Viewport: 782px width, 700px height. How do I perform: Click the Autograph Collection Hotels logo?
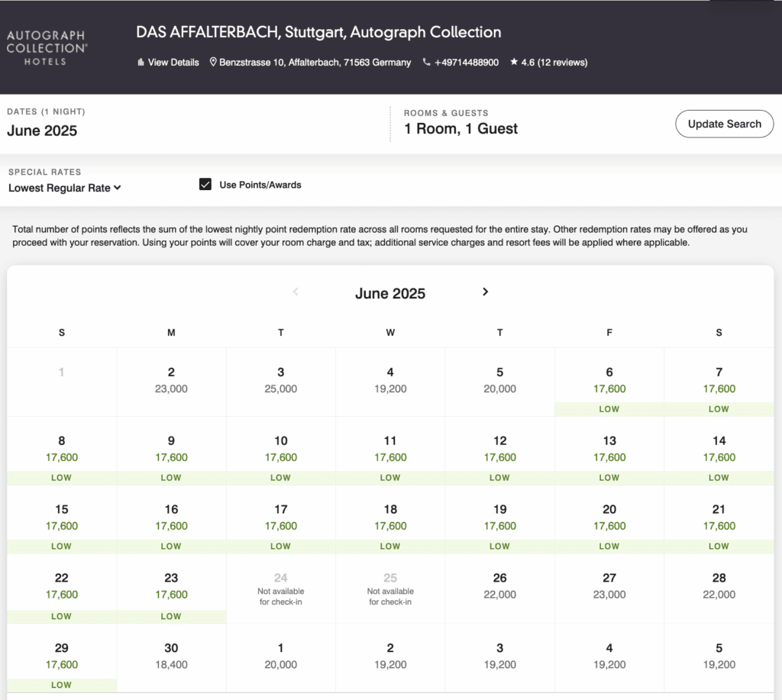(47, 47)
